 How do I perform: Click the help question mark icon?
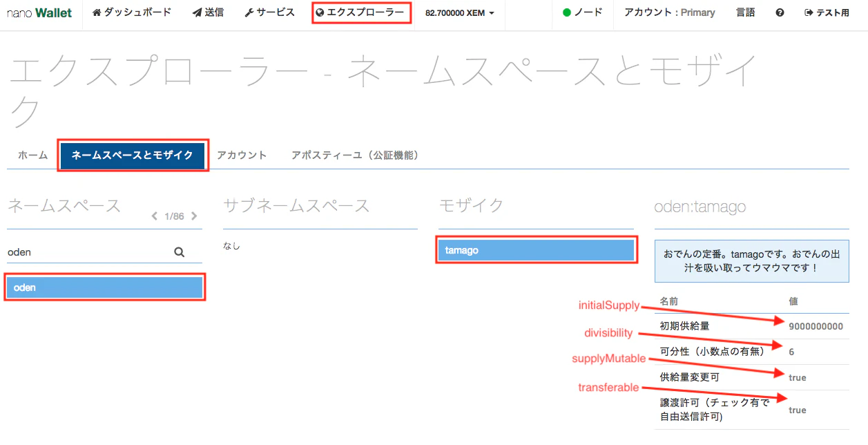click(780, 12)
